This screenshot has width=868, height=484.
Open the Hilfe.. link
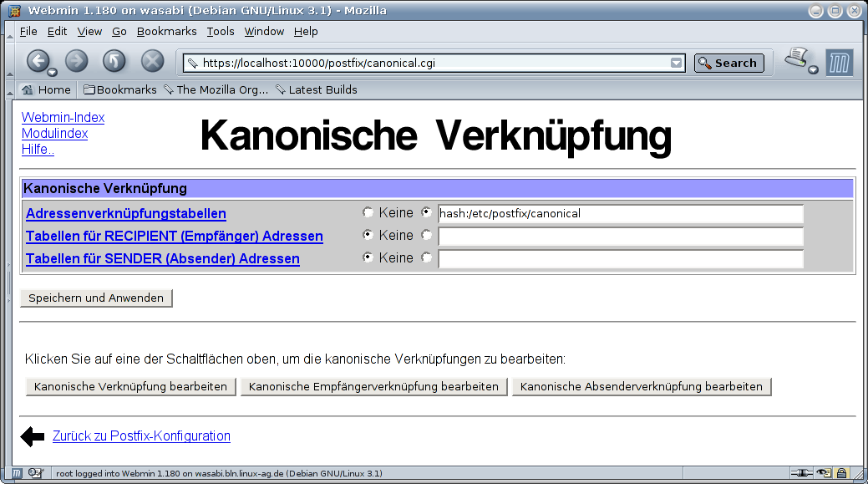click(38, 150)
